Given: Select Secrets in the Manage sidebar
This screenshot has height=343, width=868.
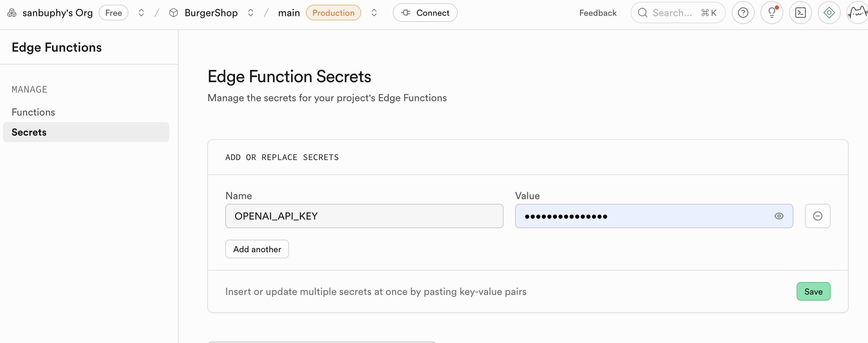Looking at the screenshot, I should click(x=29, y=132).
